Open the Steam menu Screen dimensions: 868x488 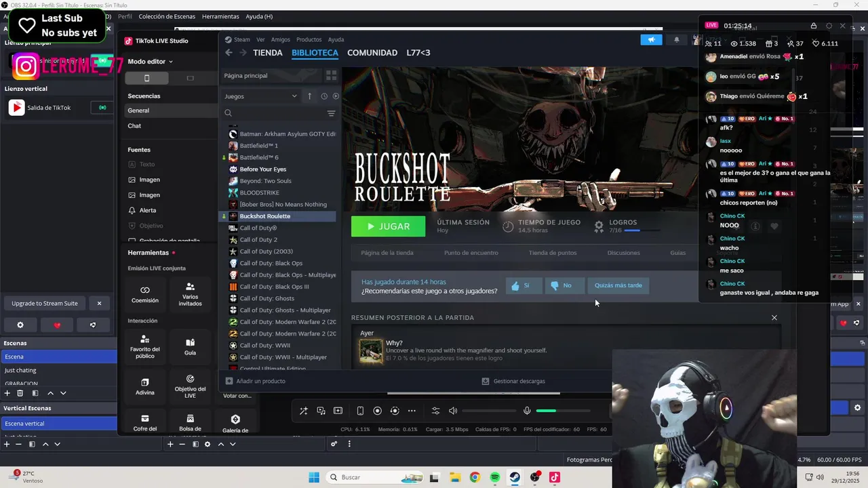(x=242, y=39)
